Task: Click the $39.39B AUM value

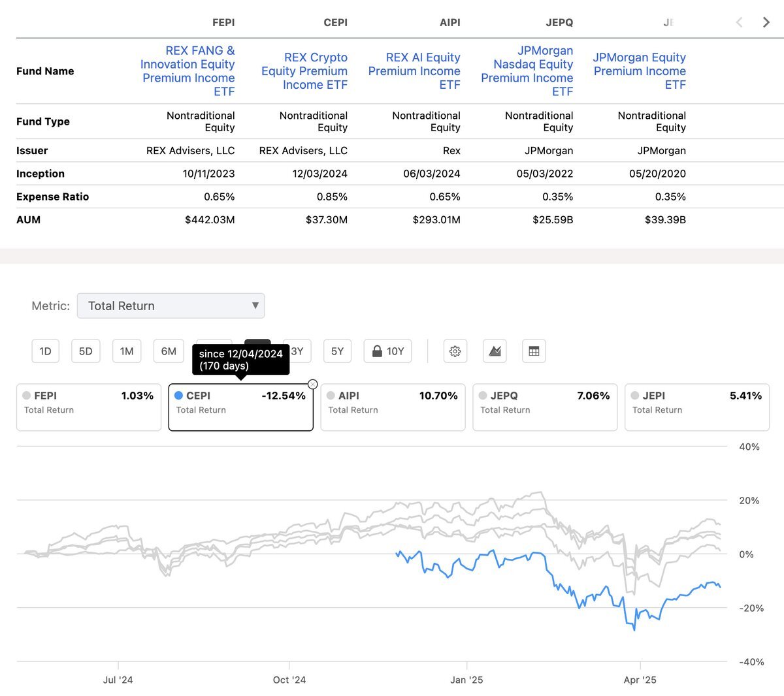Action: tap(666, 220)
